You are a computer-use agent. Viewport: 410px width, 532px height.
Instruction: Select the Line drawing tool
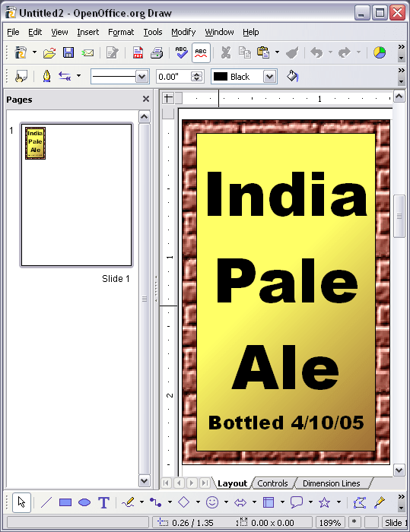pyautogui.click(x=46, y=502)
